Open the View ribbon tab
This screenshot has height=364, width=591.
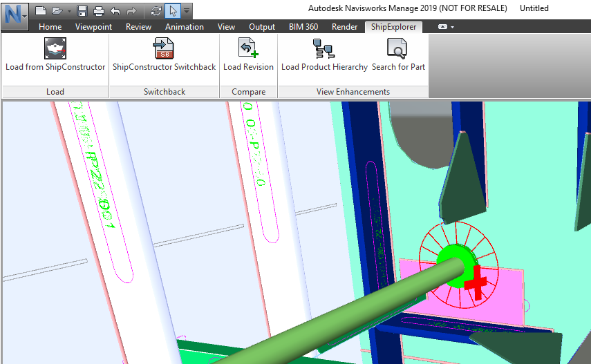[226, 27]
